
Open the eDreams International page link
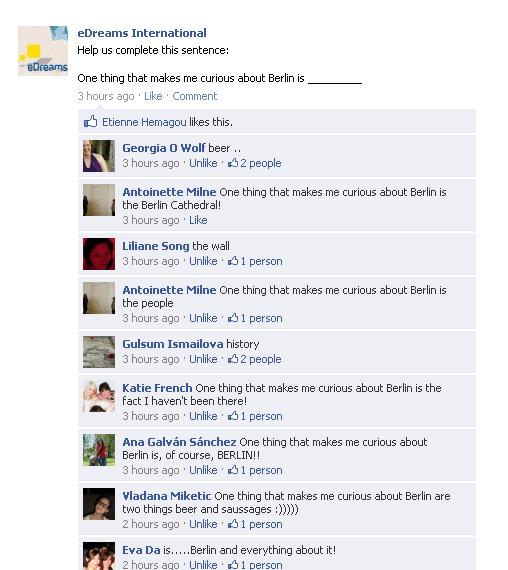142,33
